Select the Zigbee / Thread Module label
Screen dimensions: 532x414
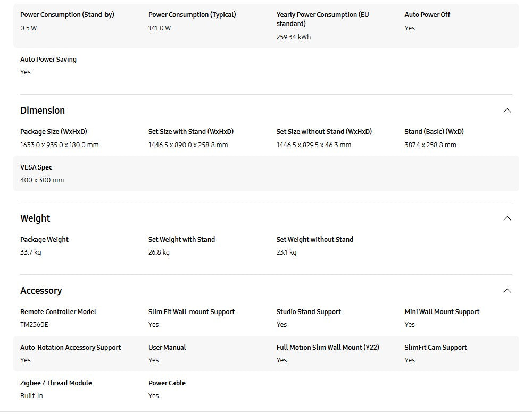56,383
